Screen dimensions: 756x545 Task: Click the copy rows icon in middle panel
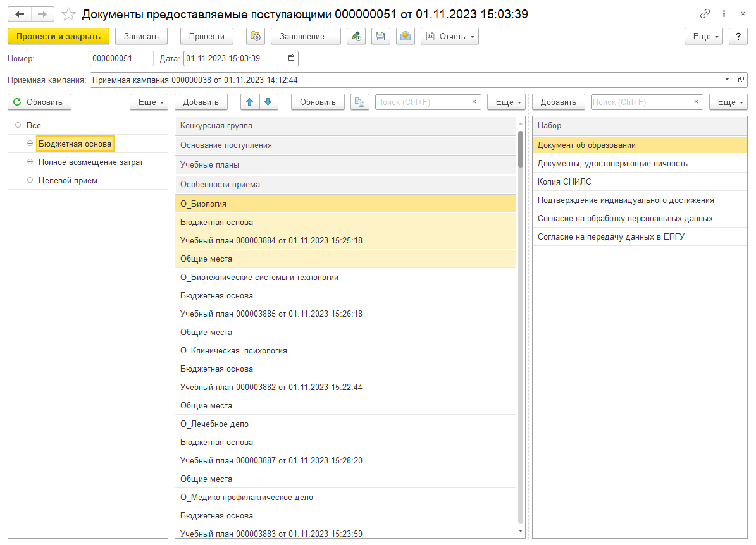pos(360,102)
